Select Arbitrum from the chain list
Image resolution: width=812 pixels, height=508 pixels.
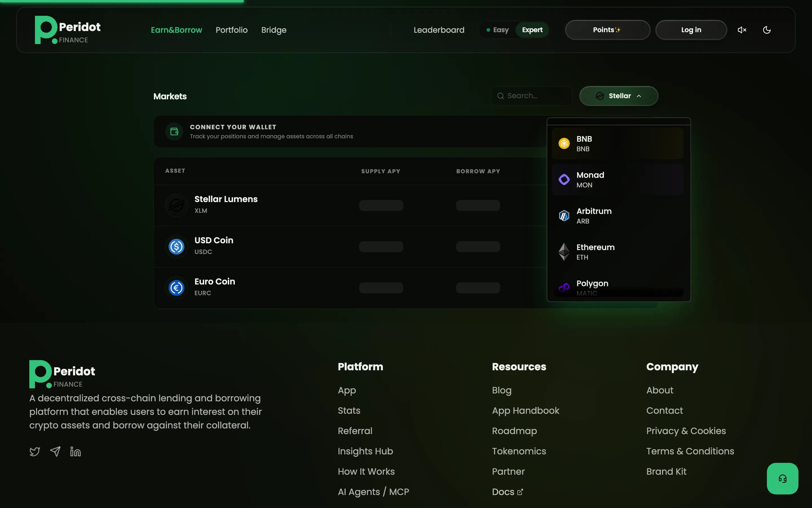click(618, 216)
